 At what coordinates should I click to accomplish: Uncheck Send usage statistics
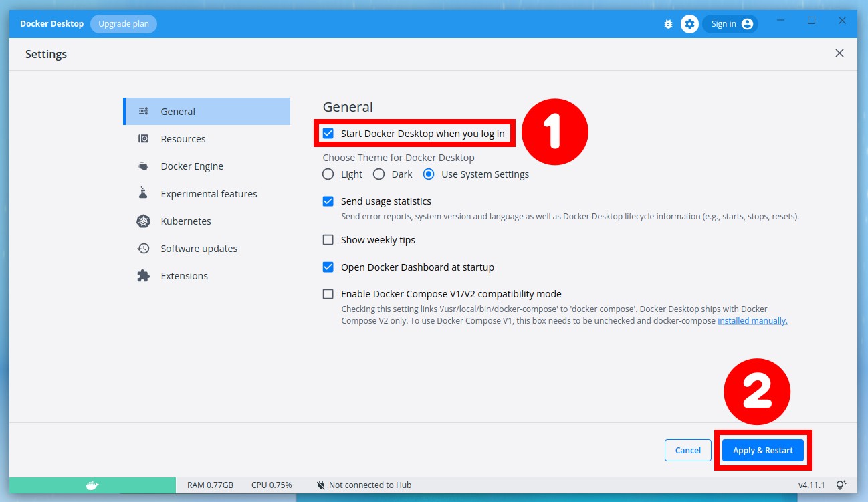click(328, 201)
